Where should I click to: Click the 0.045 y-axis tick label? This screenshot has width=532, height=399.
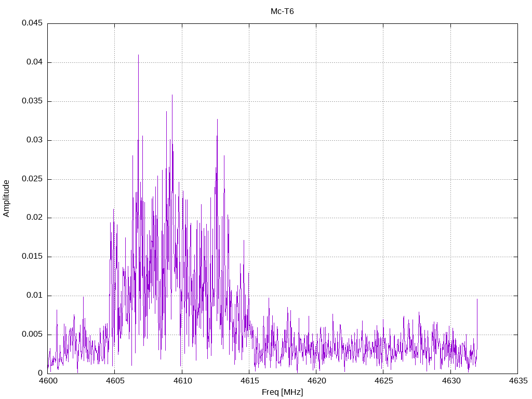click(x=32, y=23)
